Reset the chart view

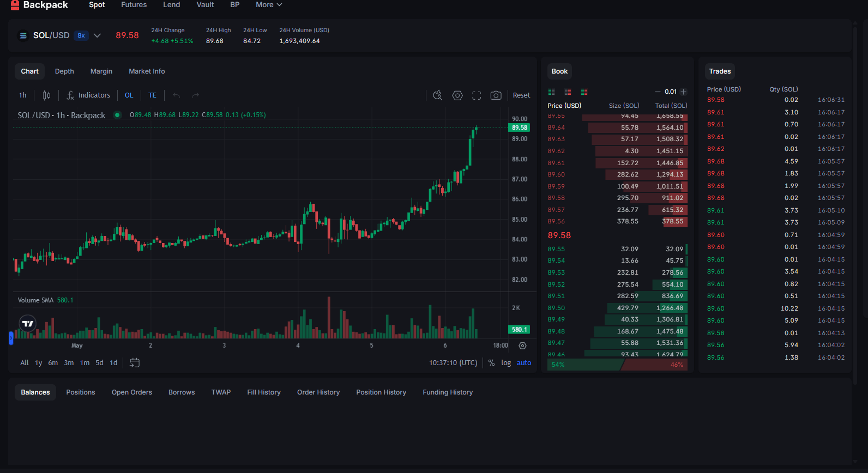click(521, 95)
